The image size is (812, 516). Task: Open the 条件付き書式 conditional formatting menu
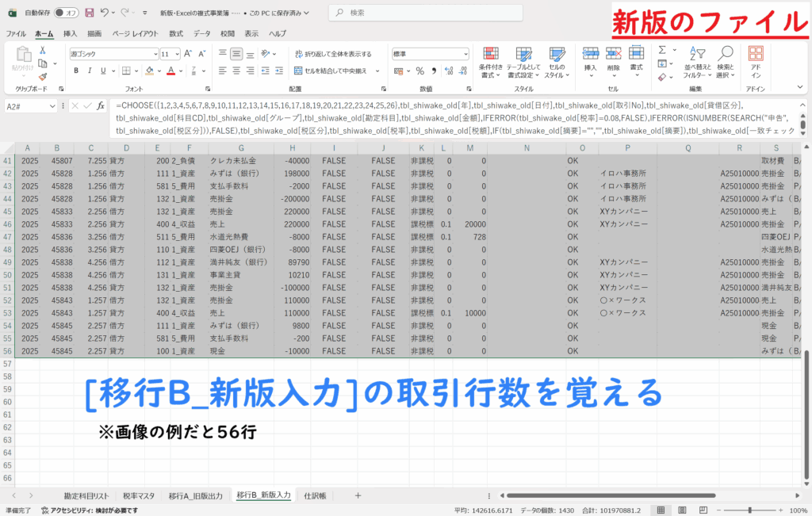point(492,62)
